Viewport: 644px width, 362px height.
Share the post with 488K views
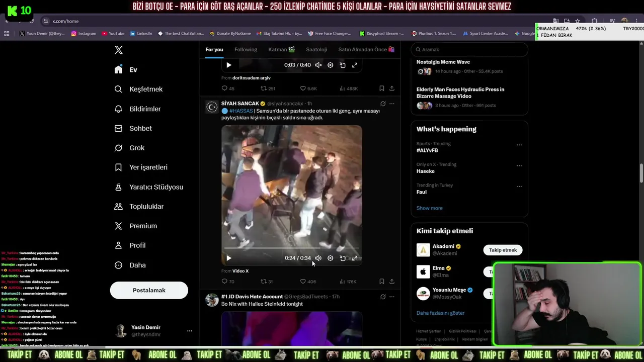[391, 88]
